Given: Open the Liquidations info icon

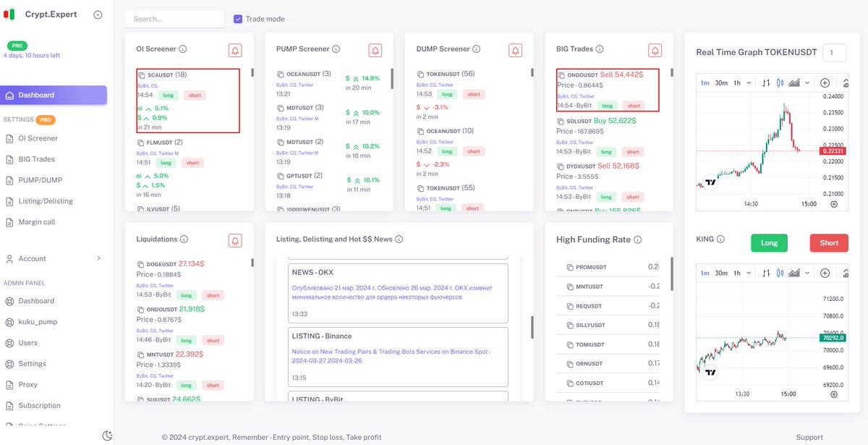Looking at the screenshot, I should click(x=184, y=240).
